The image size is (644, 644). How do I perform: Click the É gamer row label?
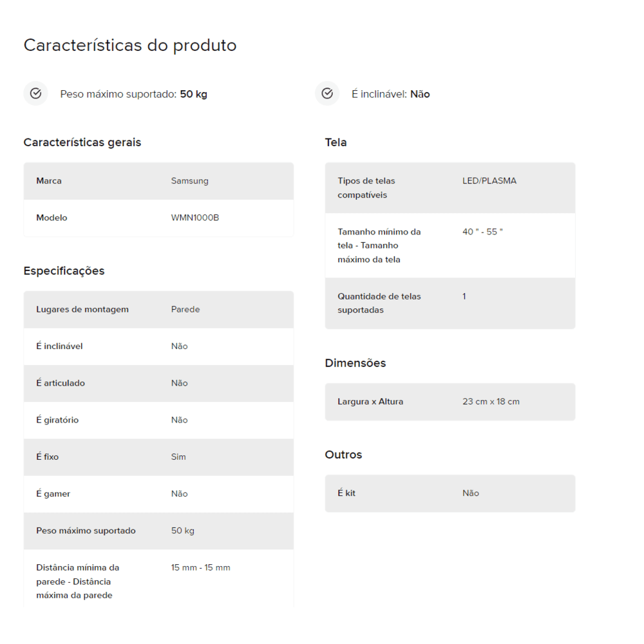pyautogui.click(x=53, y=494)
